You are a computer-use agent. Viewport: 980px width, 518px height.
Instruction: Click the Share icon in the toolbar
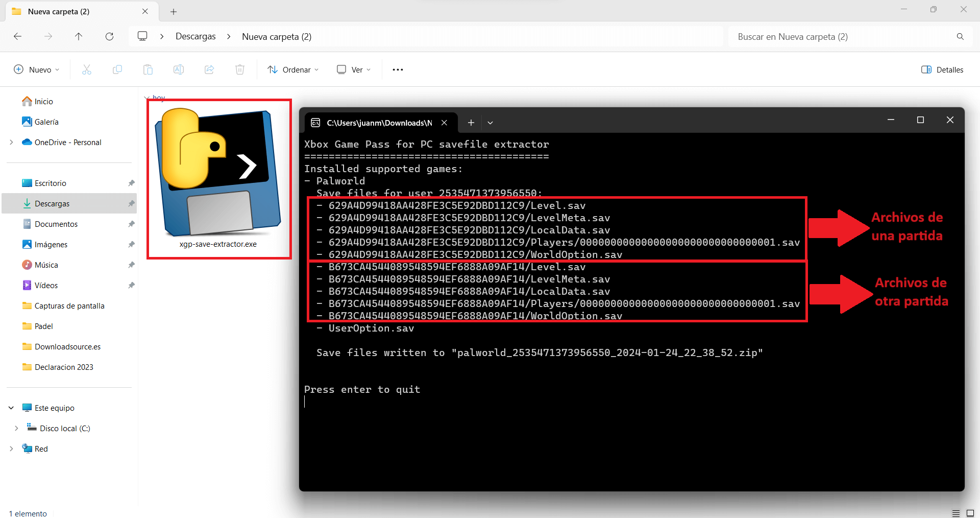[x=209, y=69]
